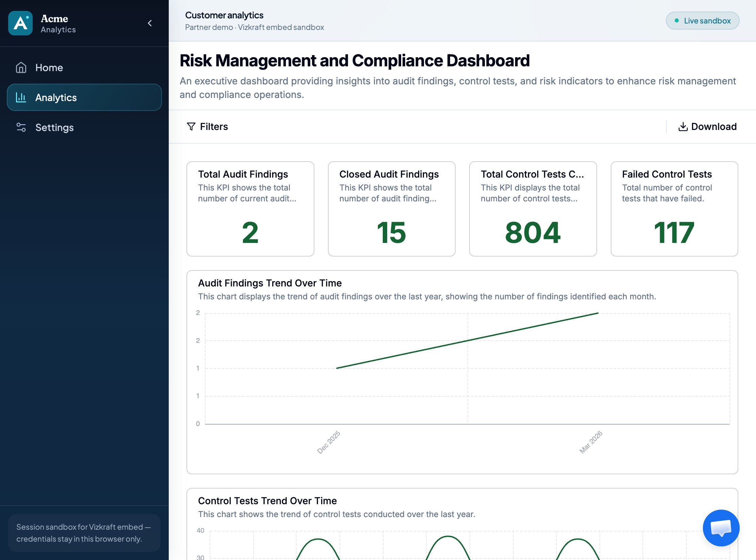Click the Live sandbox status badge
Screen dimensions: 756x560
[702, 21]
